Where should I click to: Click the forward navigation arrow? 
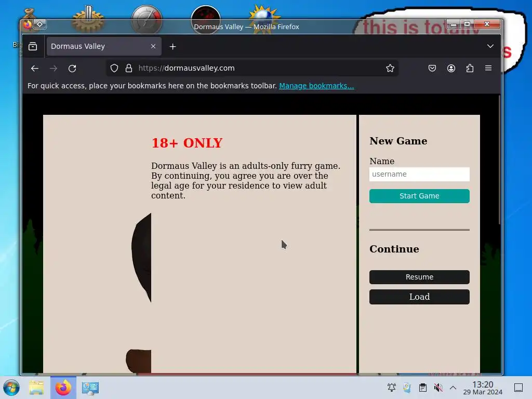tap(54, 68)
